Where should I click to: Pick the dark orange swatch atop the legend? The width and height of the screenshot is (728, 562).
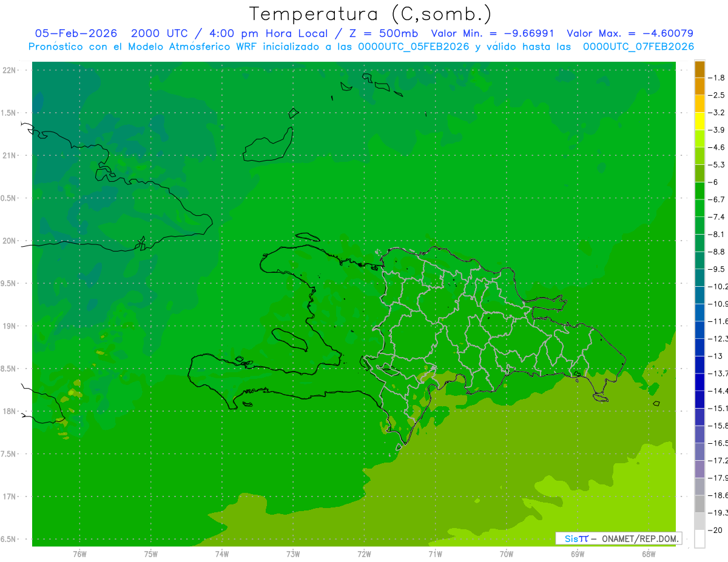[x=699, y=69]
